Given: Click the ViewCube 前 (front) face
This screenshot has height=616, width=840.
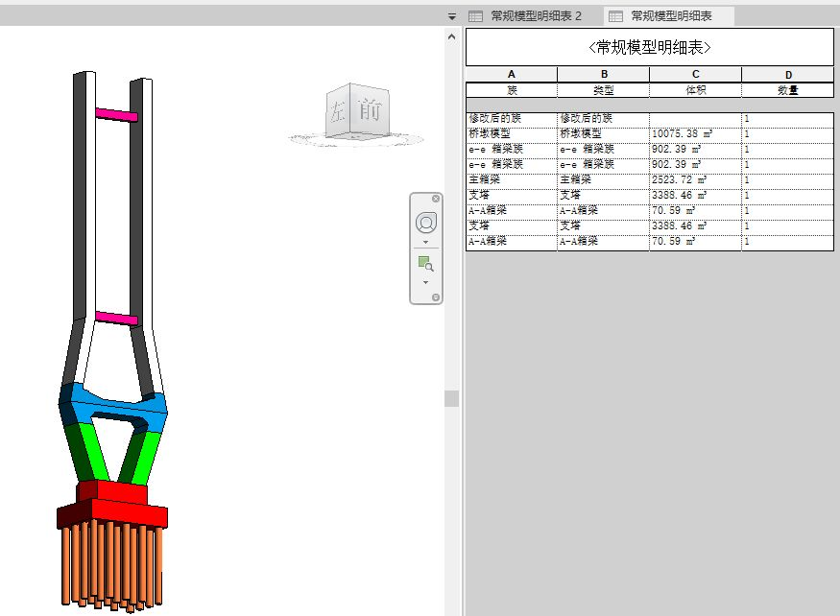Looking at the screenshot, I should [x=370, y=109].
